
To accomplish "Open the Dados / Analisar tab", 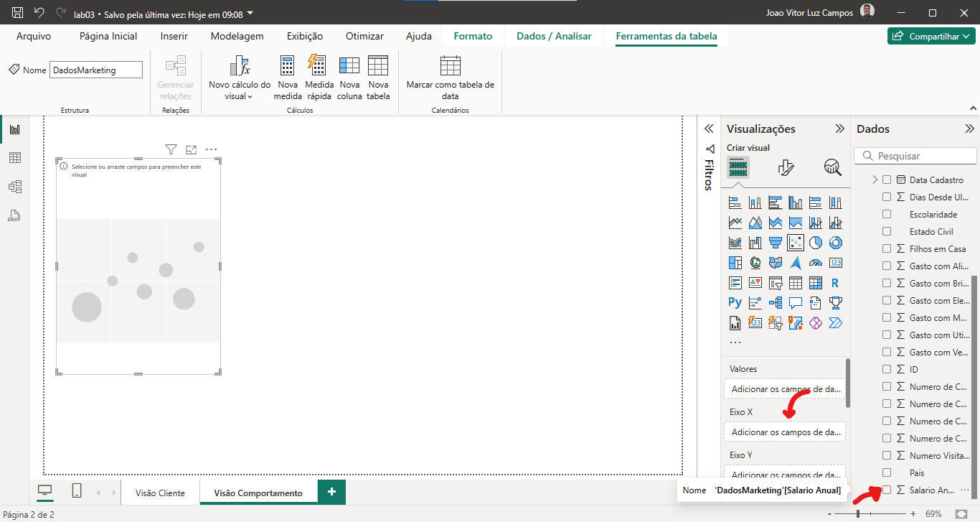I will click(x=554, y=36).
